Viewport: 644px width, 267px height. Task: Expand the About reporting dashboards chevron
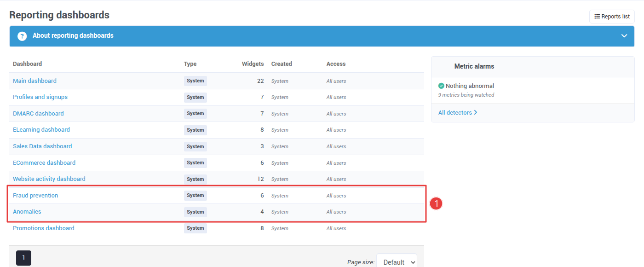(624, 36)
